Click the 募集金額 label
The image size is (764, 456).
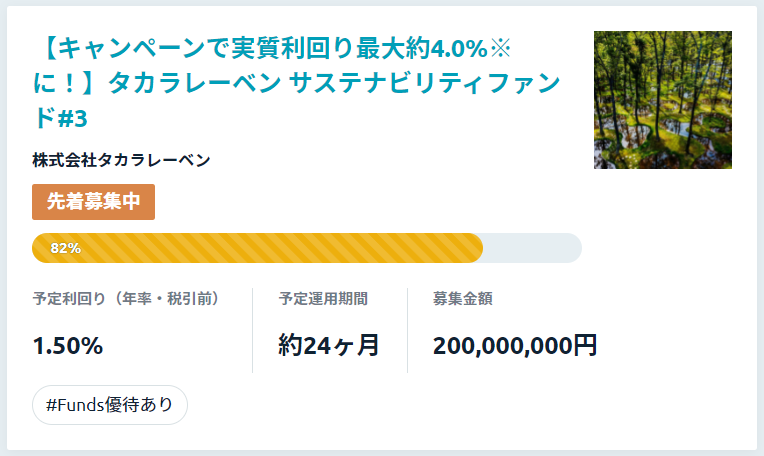point(462,298)
